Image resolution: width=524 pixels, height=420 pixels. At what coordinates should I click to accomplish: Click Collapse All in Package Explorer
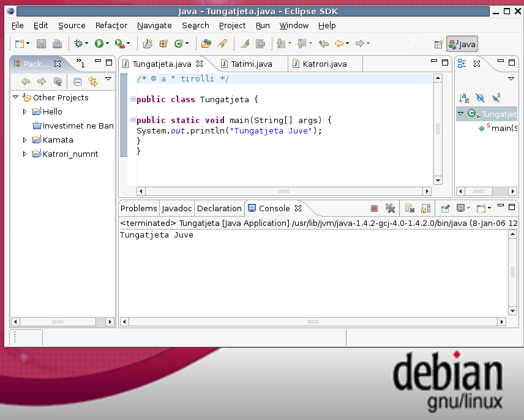[77, 81]
